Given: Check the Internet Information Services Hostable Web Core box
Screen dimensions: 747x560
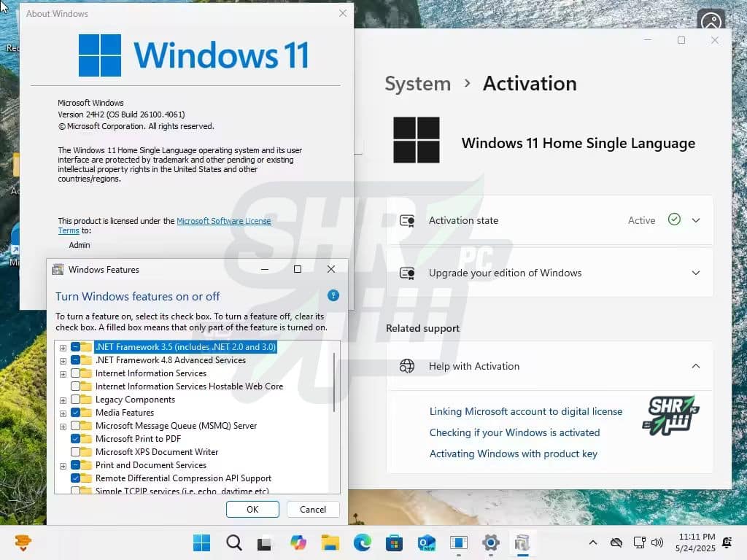Looking at the screenshot, I should 76,386.
